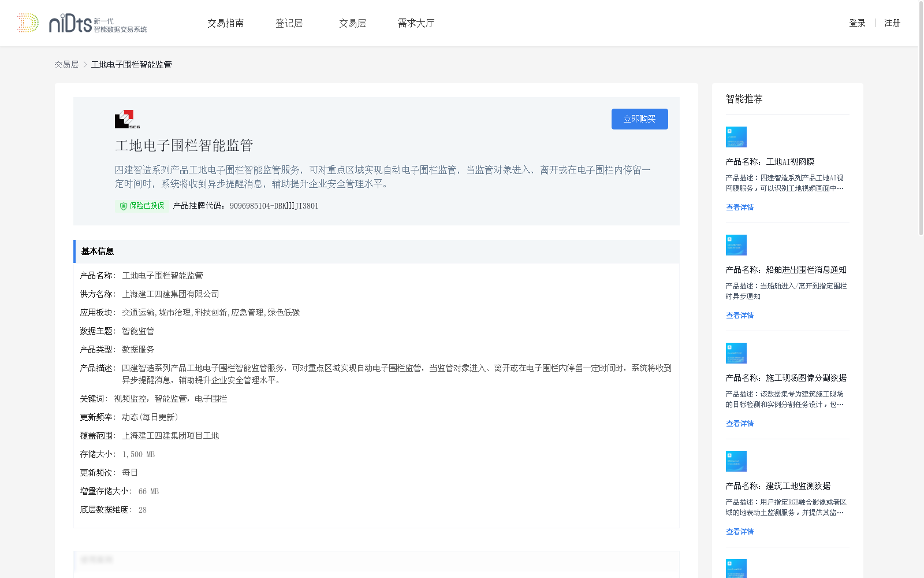Click recommended title 船舶进出围栏消息通知
The image size is (924, 578).
pyautogui.click(x=806, y=270)
